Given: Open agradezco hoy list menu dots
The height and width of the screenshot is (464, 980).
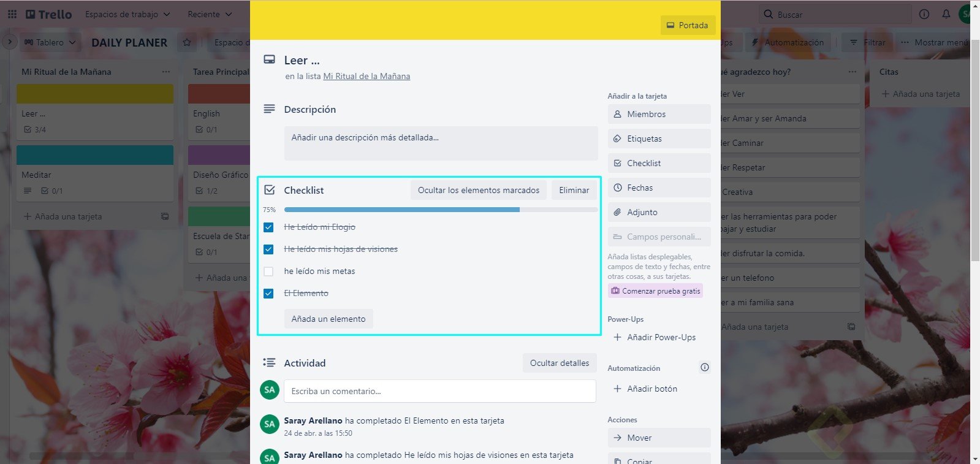Looking at the screenshot, I should (852, 72).
